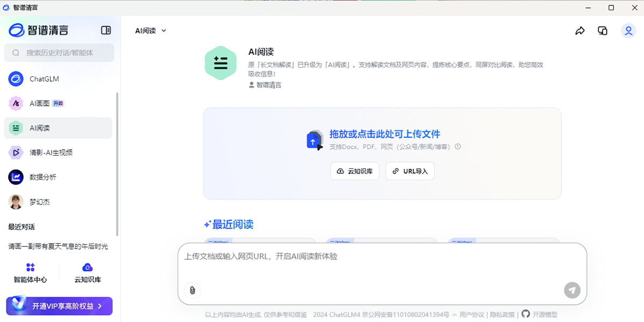The width and height of the screenshot is (644, 322).
Task: Click the share icon in the top bar
Action: [x=580, y=31]
